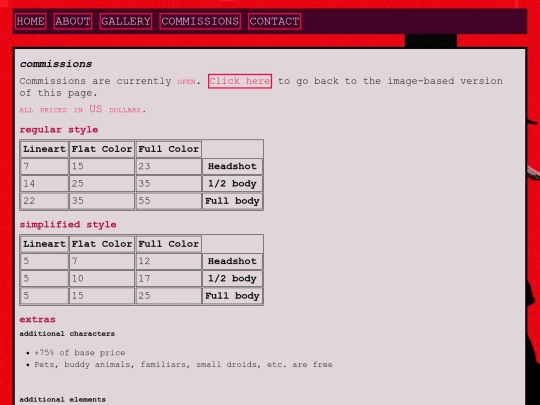Click Flat Color header in simplified style table
Viewport: 540px width, 405px height.
pyautogui.click(x=102, y=244)
